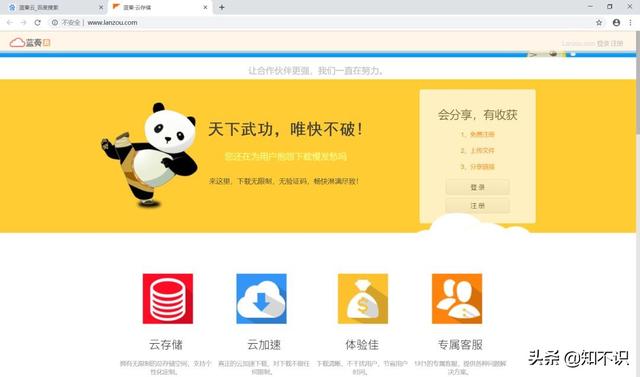Close the 蓝奏云 百度搜索 tab

101,7
